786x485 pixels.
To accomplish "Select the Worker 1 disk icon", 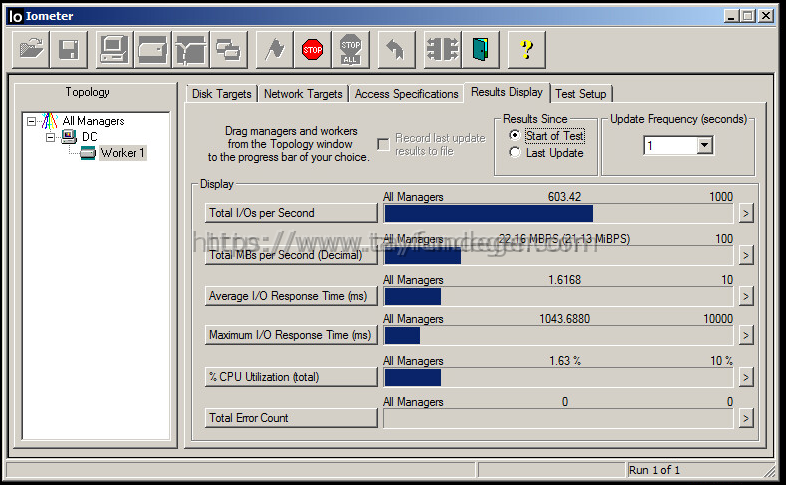I will 88,152.
